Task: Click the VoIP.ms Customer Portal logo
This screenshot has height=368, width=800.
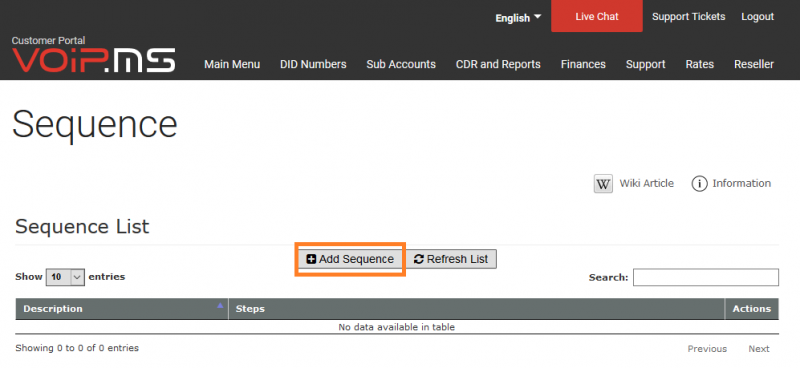Action: pyautogui.click(x=94, y=55)
